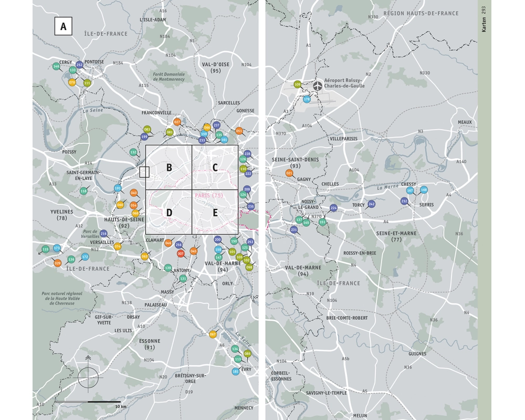The height and width of the screenshot is (420, 525).
Task: Select light blue pin 168 near Chessy
Action: pyautogui.click(x=424, y=190)
